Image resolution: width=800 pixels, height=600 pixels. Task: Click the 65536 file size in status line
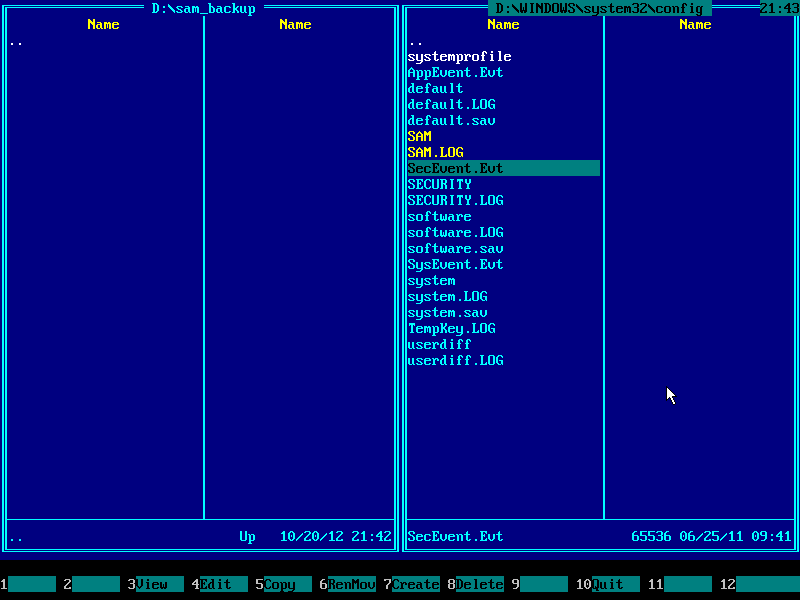tap(651, 536)
